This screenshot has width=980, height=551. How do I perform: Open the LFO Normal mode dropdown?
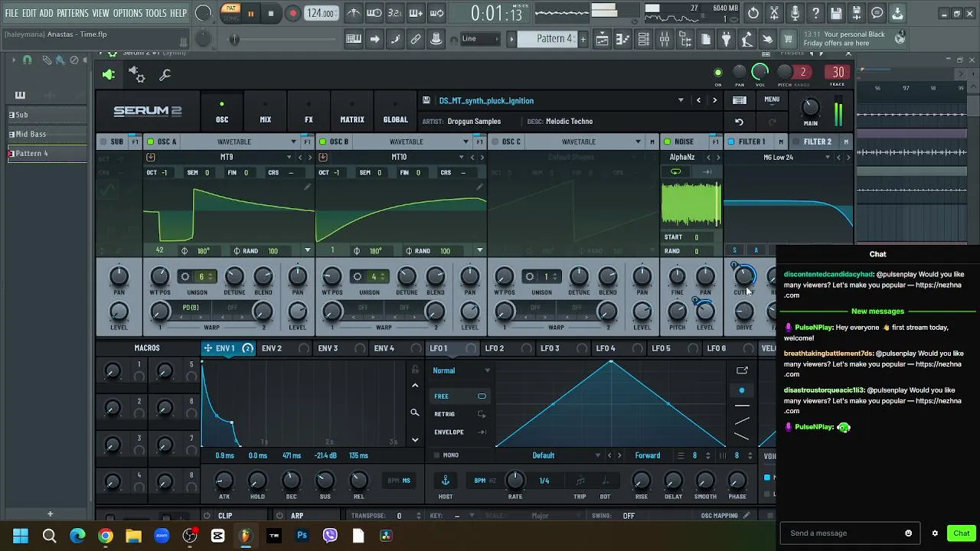click(x=462, y=370)
